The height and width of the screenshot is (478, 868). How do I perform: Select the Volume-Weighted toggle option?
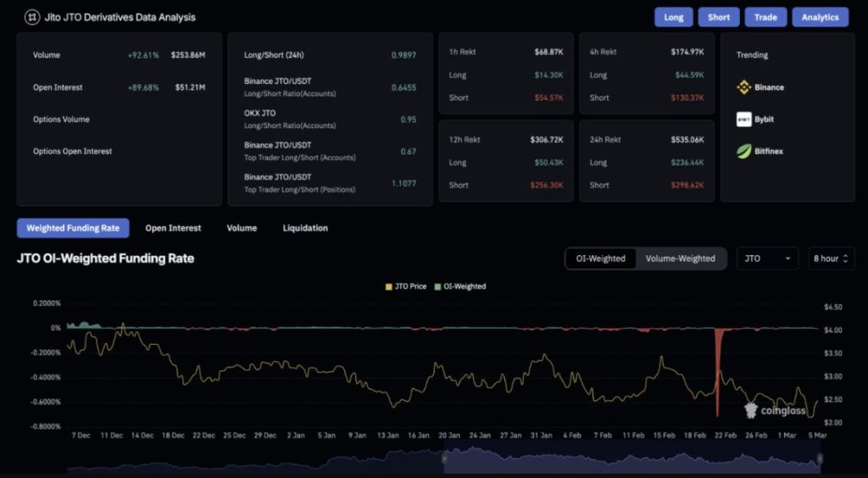pos(681,258)
